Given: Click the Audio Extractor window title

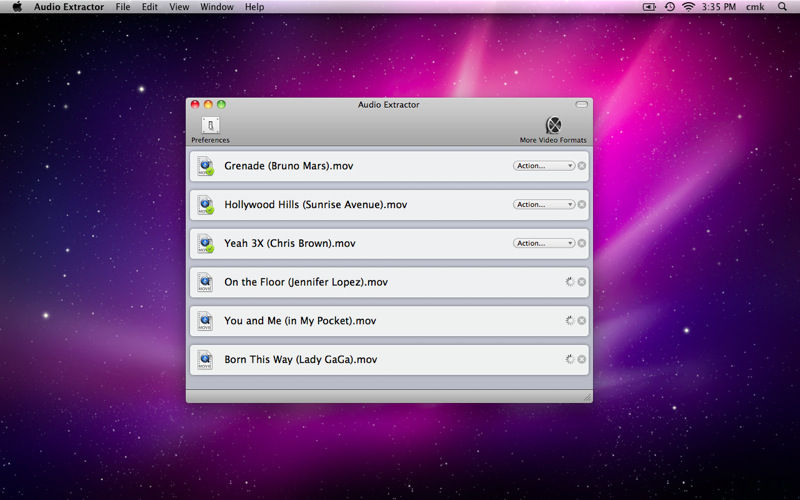Looking at the screenshot, I should coord(389,105).
